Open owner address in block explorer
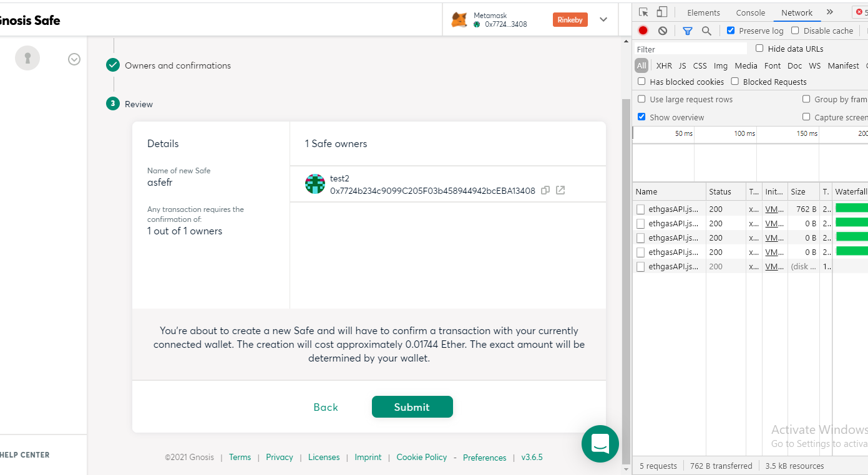The height and width of the screenshot is (475, 868). (560, 190)
